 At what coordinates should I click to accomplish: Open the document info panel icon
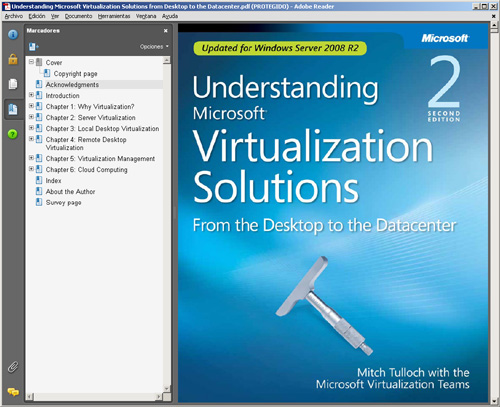pyautogui.click(x=13, y=34)
